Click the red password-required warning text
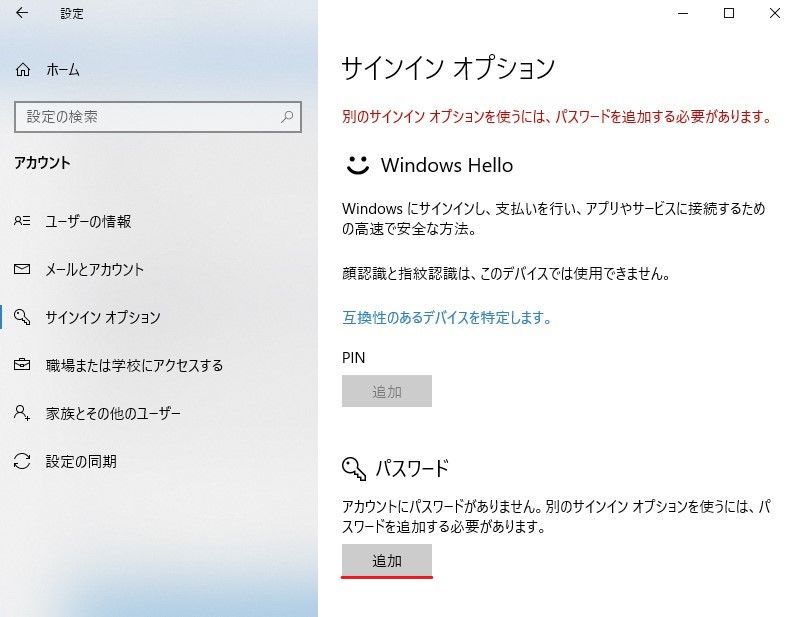The width and height of the screenshot is (794, 617). point(557,117)
